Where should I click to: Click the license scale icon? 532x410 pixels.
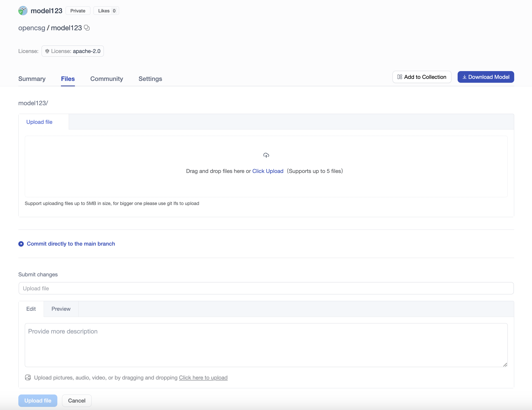click(x=47, y=51)
